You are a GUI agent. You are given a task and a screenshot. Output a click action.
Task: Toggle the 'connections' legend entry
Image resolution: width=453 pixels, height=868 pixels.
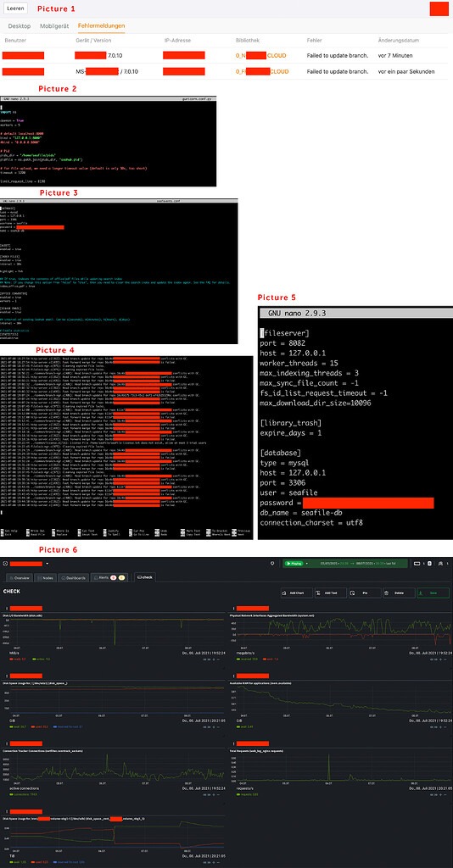[x=23, y=793]
